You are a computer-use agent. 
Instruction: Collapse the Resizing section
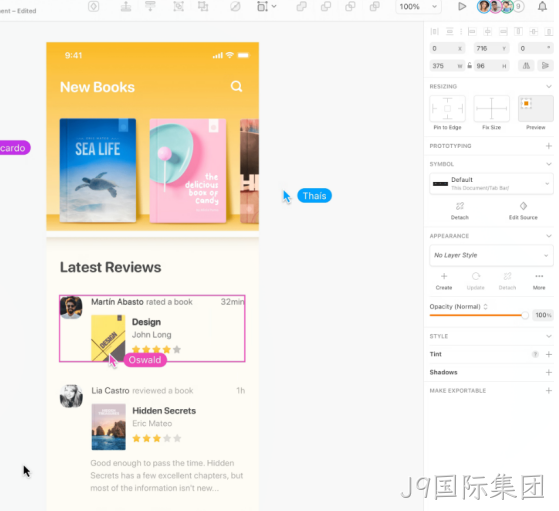pyautogui.click(x=549, y=86)
